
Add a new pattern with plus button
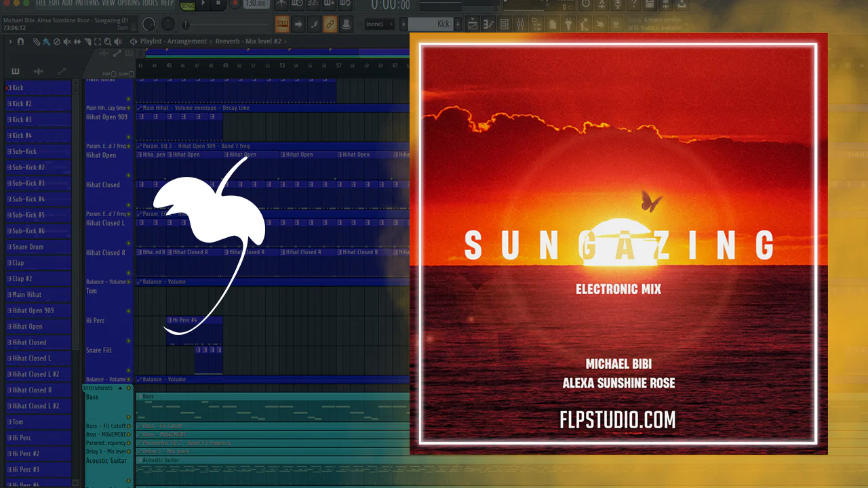458,24
